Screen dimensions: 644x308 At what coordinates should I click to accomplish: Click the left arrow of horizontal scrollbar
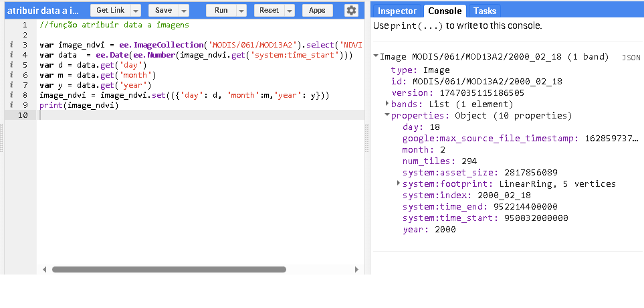tap(45, 270)
